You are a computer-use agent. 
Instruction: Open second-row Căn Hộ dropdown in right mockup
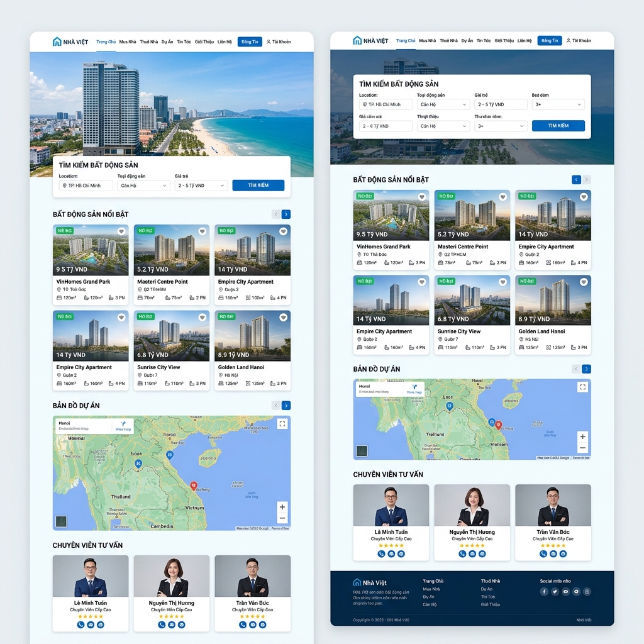tap(443, 126)
